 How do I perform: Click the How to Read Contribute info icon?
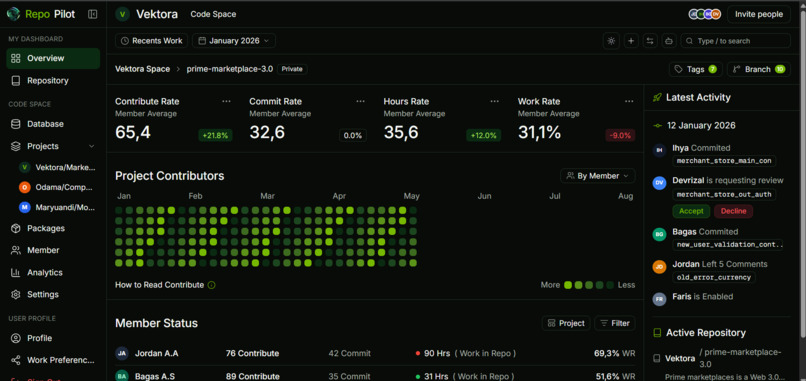(x=211, y=285)
